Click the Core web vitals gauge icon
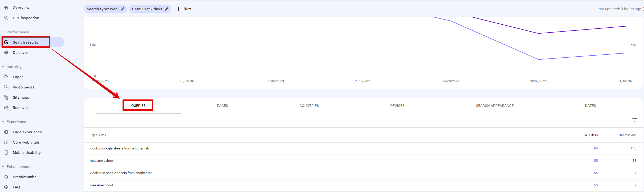The height and width of the screenshot is (192, 644). (x=6, y=142)
